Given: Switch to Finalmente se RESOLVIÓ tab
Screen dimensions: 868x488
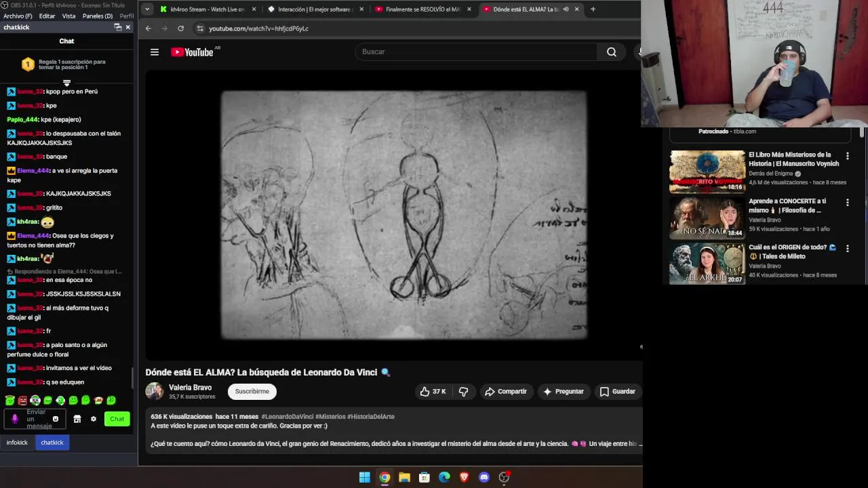Looking at the screenshot, I should (x=423, y=9).
